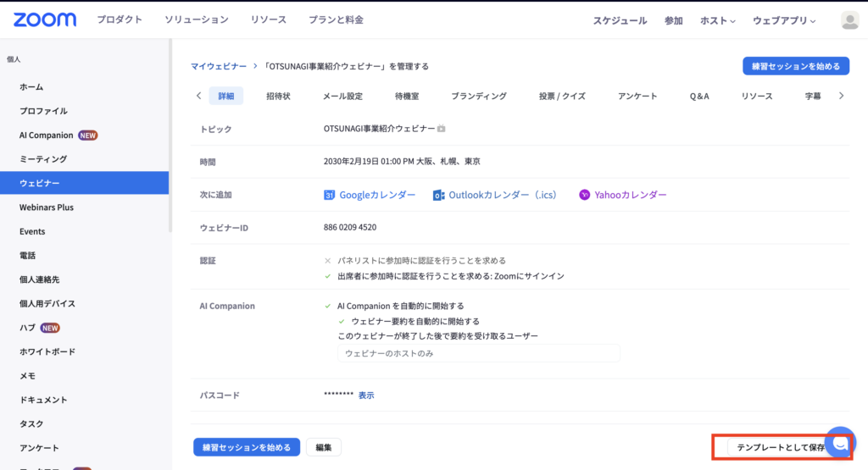Click the Google Calendar icon
The width and height of the screenshot is (868, 470).
(x=331, y=195)
